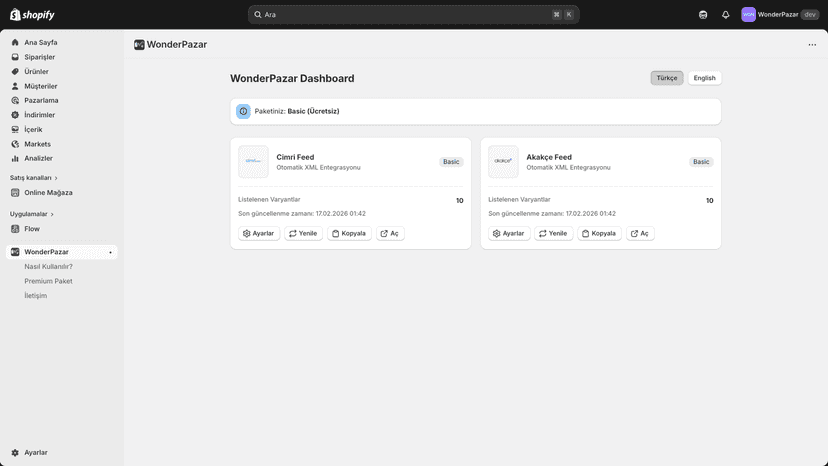
Task: Click the WonderPazar account avatar
Action: click(748, 15)
